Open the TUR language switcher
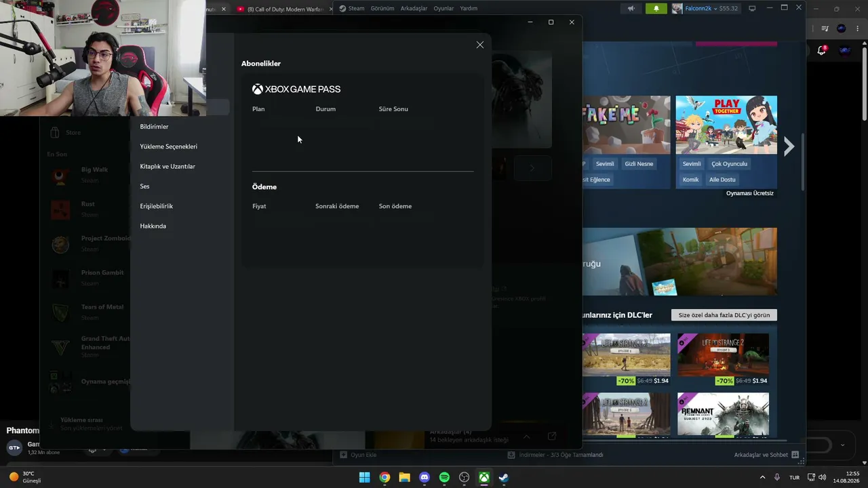 point(794,477)
